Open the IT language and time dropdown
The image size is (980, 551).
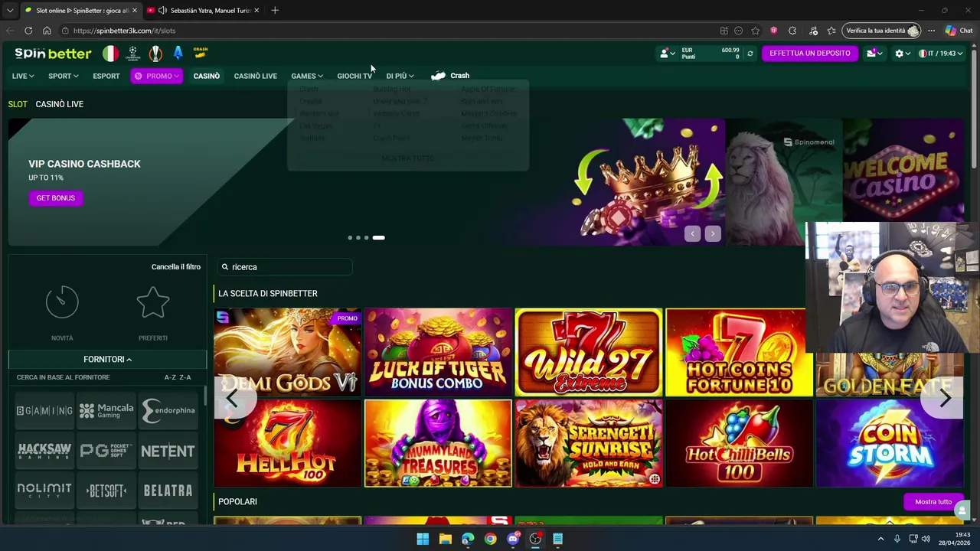pos(941,54)
